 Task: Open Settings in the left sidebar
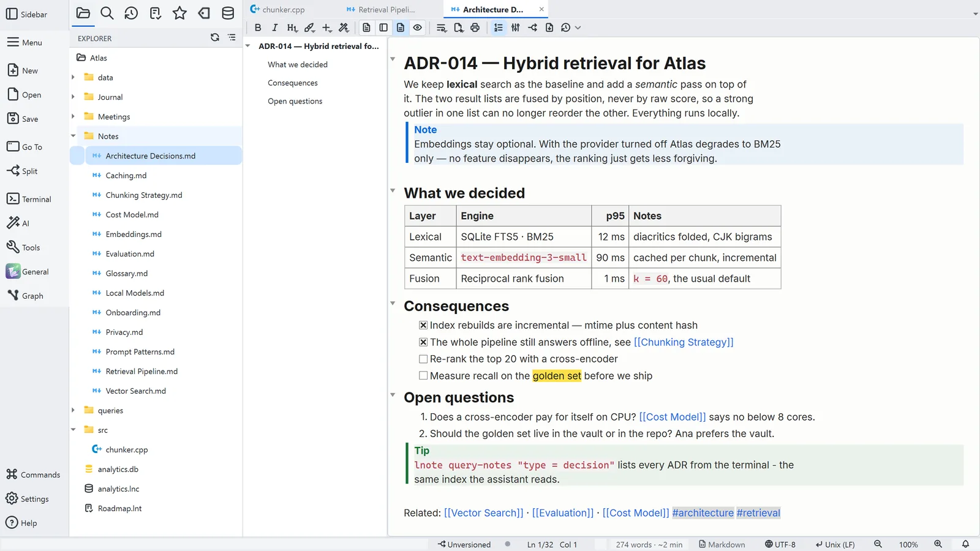(28, 499)
